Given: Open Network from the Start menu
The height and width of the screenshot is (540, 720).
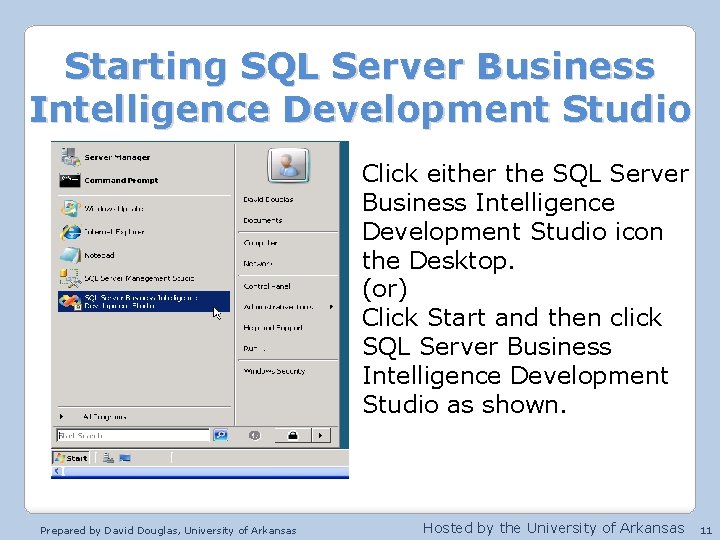Looking at the screenshot, I should [x=258, y=264].
